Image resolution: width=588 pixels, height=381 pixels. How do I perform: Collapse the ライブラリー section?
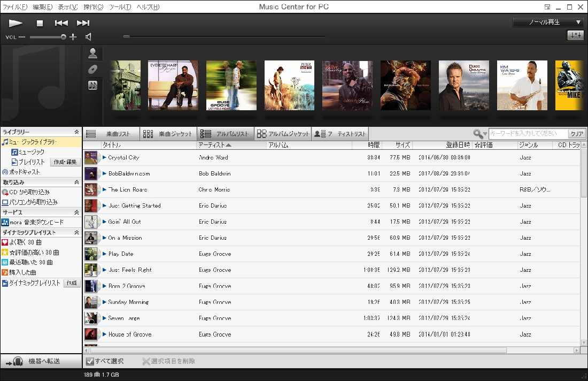tap(76, 132)
